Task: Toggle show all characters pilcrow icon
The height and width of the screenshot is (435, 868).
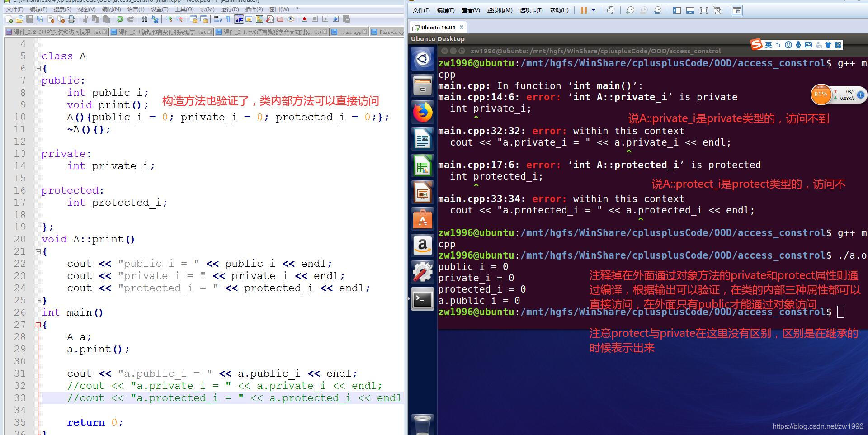Action: pos(228,19)
